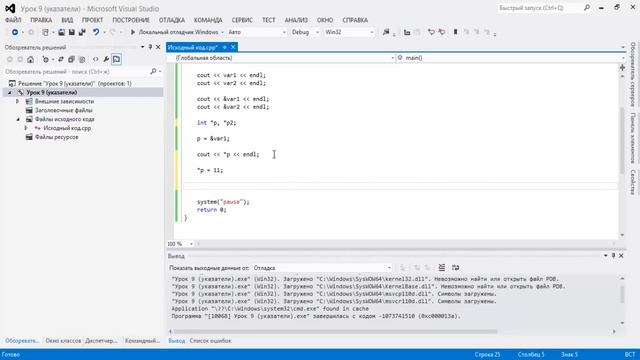
Task: Open the ПРОЕКТ menu
Action: [92, 20]
